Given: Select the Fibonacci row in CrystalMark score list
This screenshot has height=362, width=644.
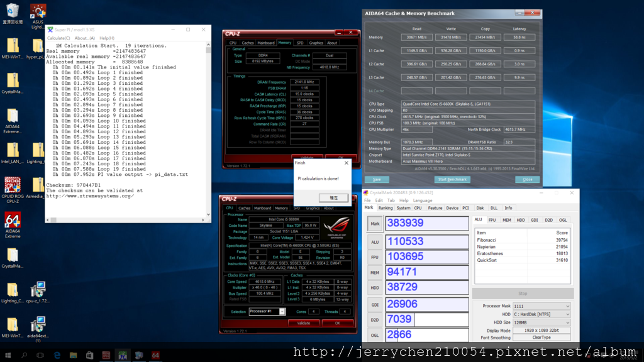Looking at the screenshot, I should click(x=522, y=240).
